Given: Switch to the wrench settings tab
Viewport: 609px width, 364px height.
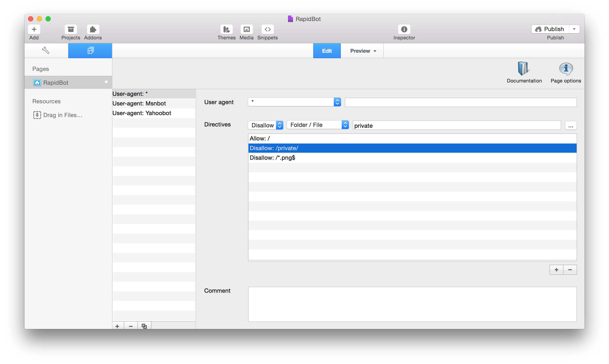Looking at the screenshot, I should tap(46, 51).
